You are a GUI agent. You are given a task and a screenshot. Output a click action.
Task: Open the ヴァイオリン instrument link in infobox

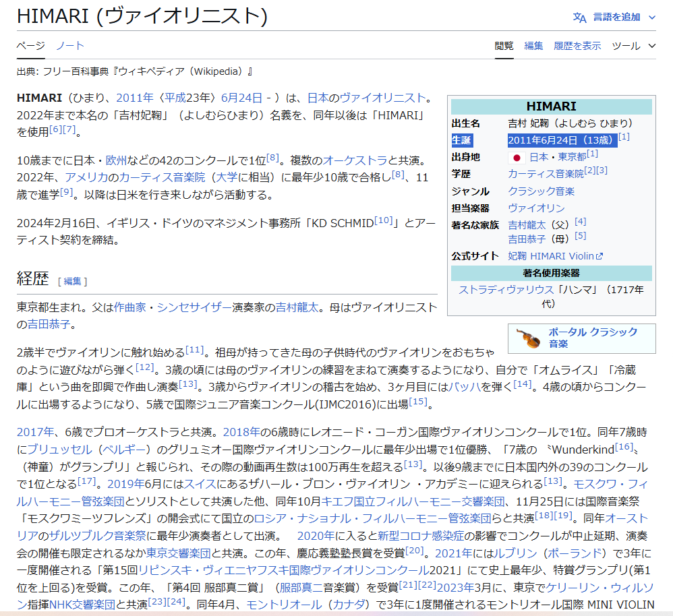[x=537, y=208]
